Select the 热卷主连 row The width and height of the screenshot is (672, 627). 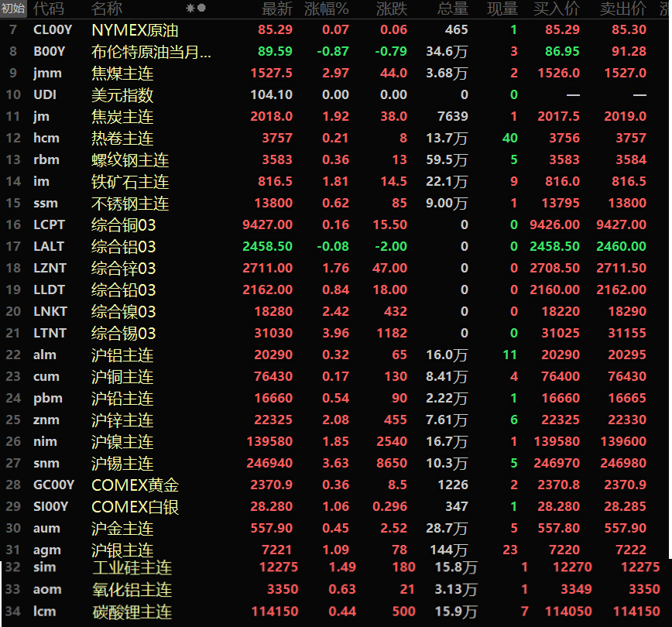click(336, 138)
